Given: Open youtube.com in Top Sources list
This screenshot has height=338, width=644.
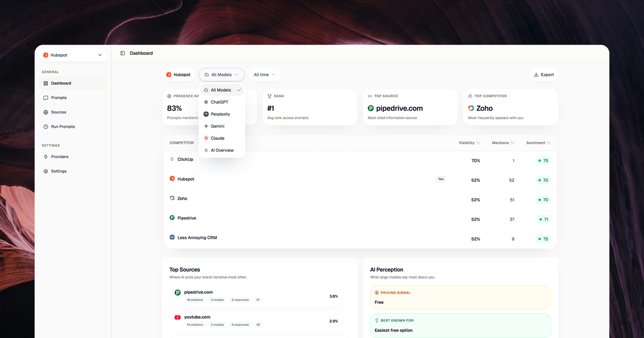Looking at the screenshot, I should click(259, 321).
